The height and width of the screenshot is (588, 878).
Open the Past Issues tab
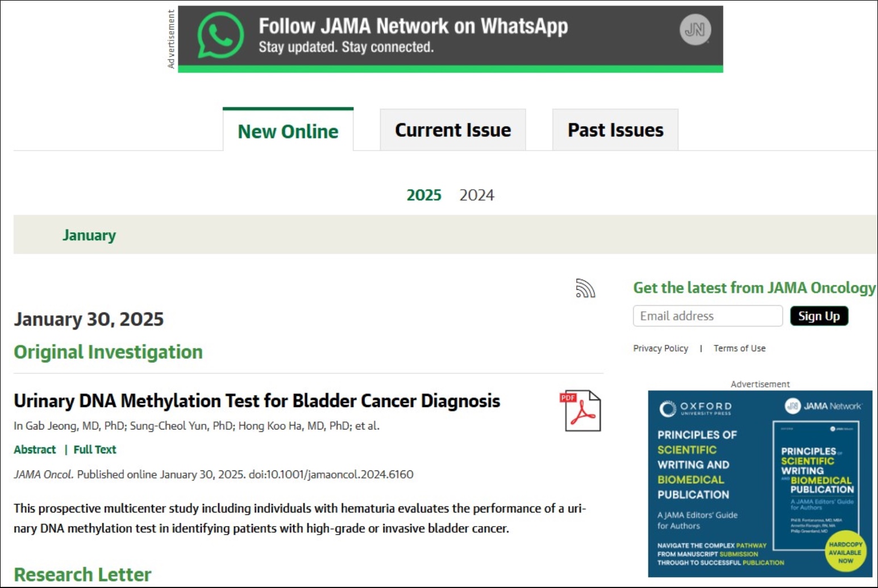point(615,130)
